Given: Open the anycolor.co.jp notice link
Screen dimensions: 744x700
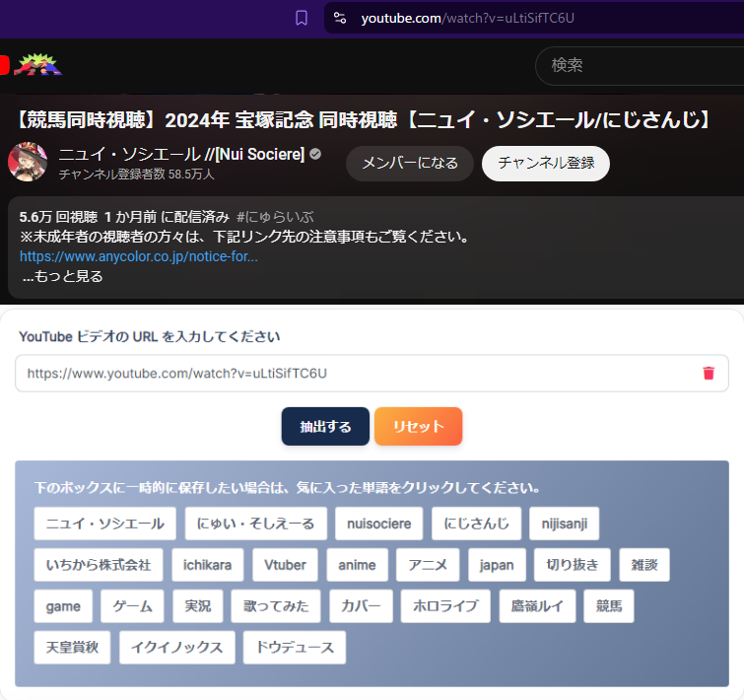Looking at the screenshot, I should (x=139, y=256).
